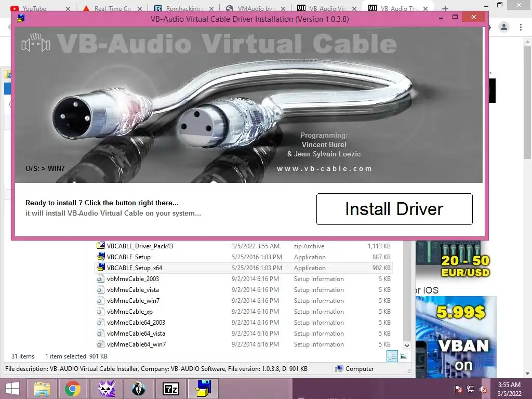Click the Install Driver button
Image resolution: width=532 pixels, height=399 pixels.
[x=394, y=209]
